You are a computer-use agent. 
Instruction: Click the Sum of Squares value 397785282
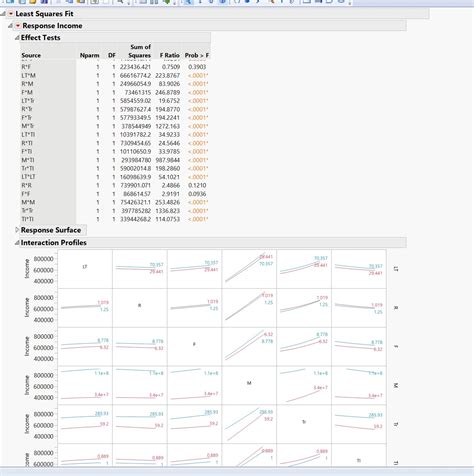(135, 211)
